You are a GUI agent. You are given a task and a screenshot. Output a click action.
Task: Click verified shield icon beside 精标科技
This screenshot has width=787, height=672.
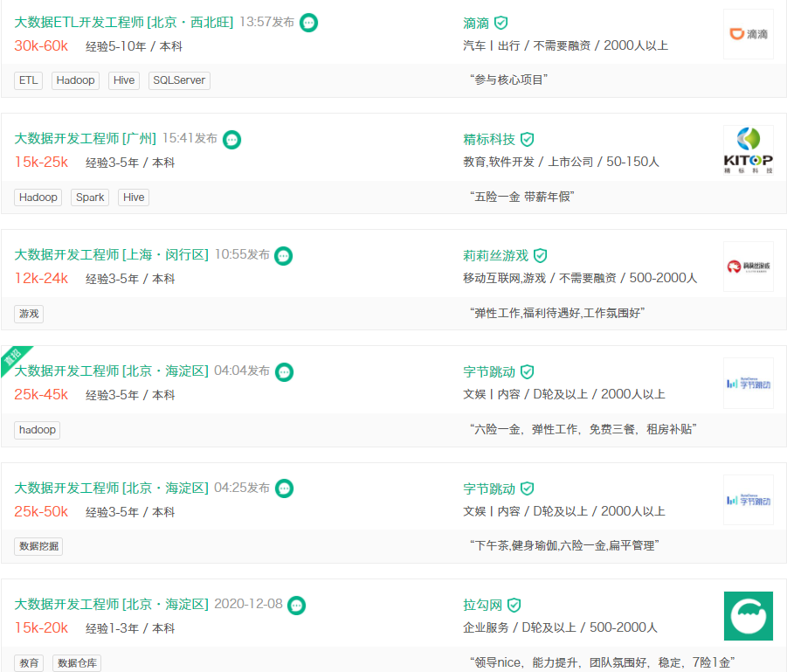(x=527, y=139)
